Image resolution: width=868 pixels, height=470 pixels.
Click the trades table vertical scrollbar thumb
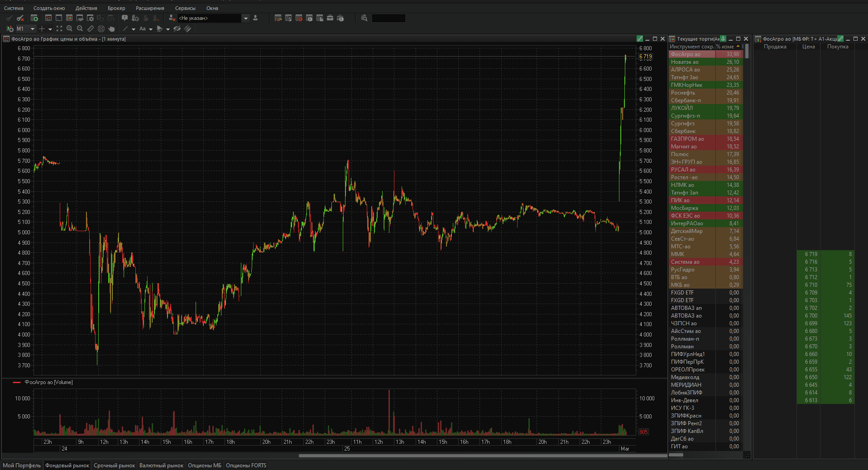coord(746,51)
